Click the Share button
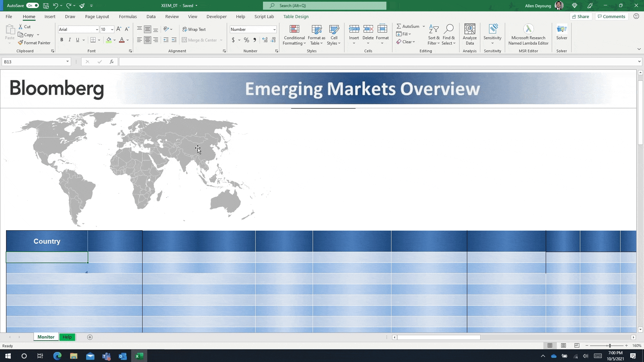Image resolution: width=644 pixels, height=362 pixels. pyautogui.click(x=581, y=16)
